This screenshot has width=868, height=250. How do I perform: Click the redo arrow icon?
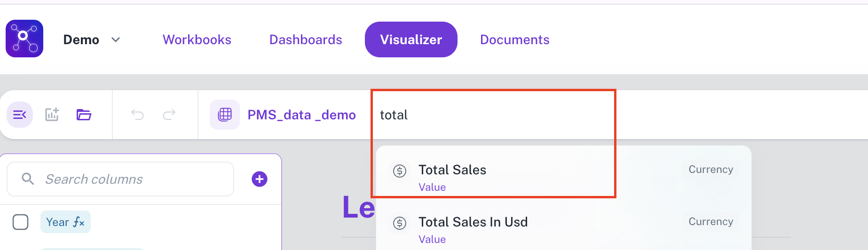pyautogui.click(x=169, y=115)
